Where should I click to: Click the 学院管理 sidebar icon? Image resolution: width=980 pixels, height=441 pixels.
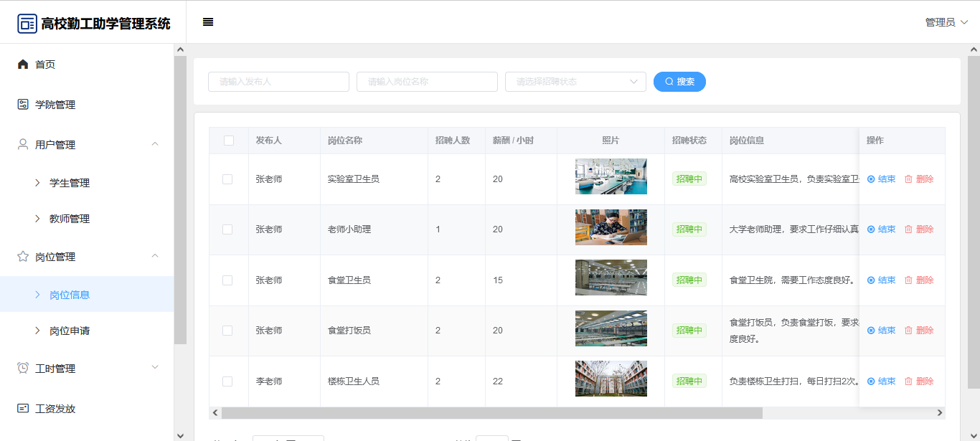click(23, 105)
